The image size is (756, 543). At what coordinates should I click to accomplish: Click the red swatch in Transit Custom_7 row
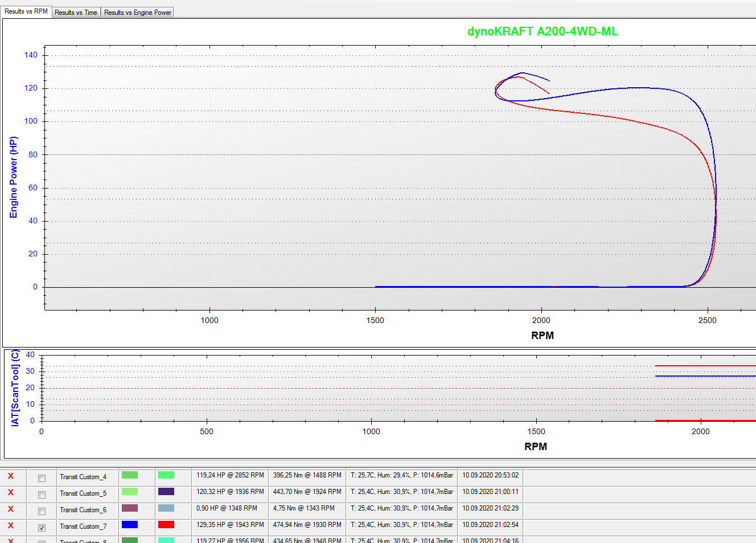click(166, 525)
